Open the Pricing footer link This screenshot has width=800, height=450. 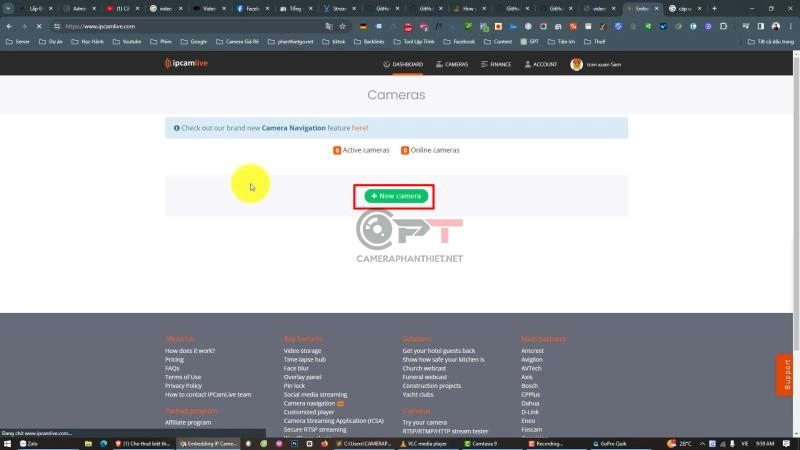point(174,360)
